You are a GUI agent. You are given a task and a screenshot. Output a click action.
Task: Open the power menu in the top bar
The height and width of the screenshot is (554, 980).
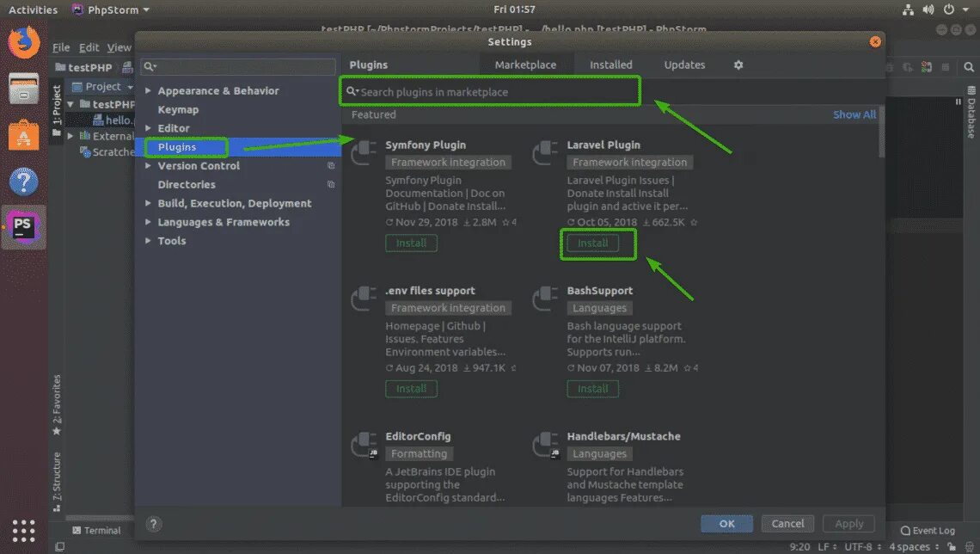pos(949,9)
